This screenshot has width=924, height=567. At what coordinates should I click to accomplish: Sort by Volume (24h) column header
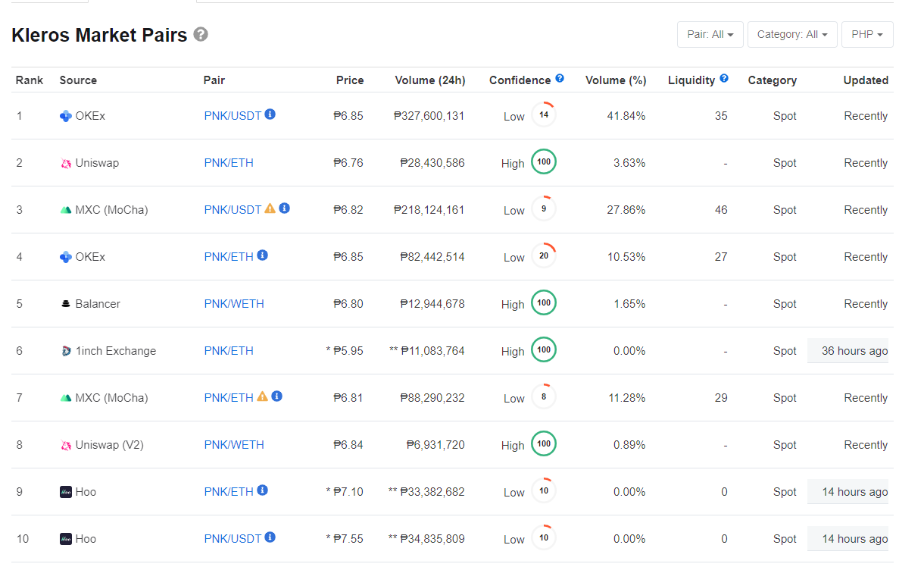pos(430,80)
